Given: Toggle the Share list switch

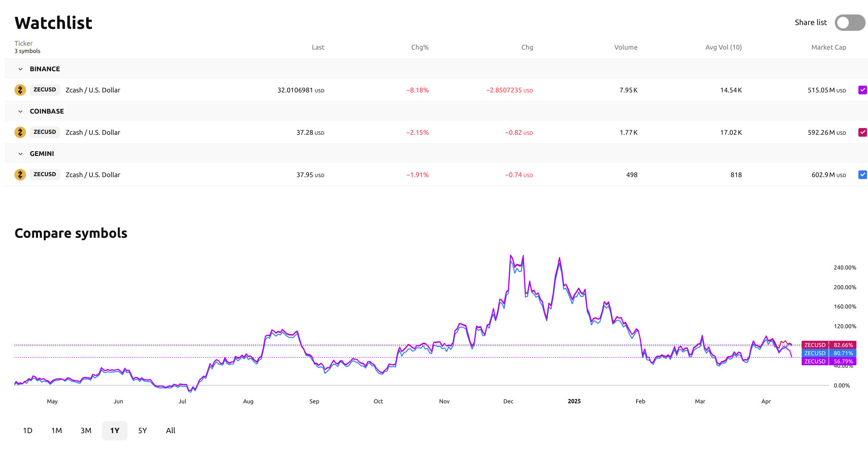Looking at the screenshot, I should (850, 23).
